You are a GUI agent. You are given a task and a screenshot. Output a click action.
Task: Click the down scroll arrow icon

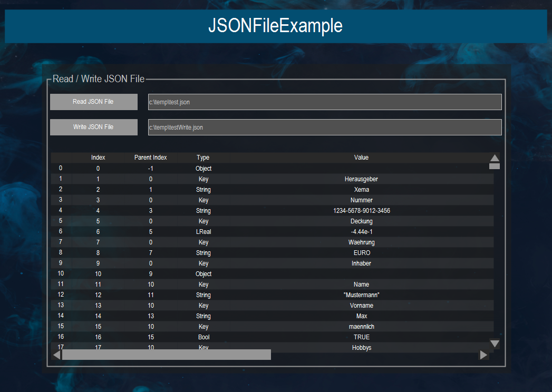coord(494,344)
